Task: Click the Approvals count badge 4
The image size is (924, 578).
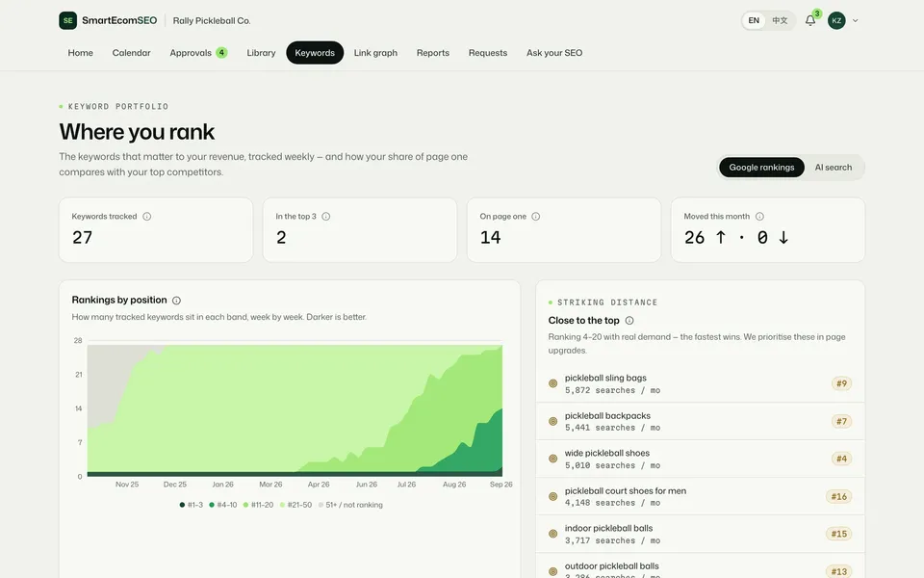Action: tap(221, 52)
